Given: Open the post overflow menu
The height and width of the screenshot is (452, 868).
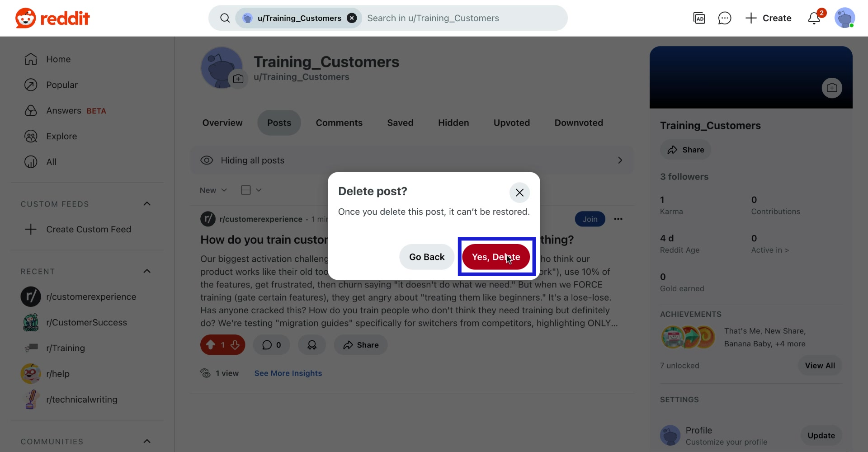Looking at the screenshot, I should (x=618, y=219).
